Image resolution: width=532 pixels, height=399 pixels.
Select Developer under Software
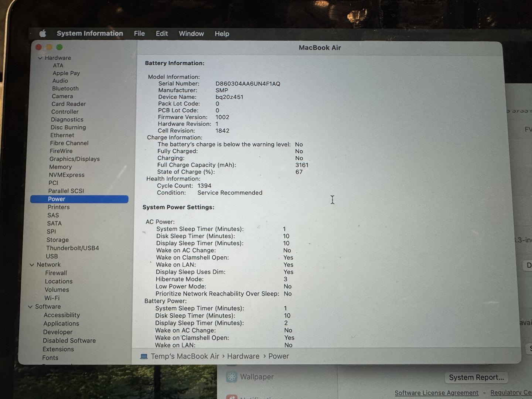click(x=58, y=332)
